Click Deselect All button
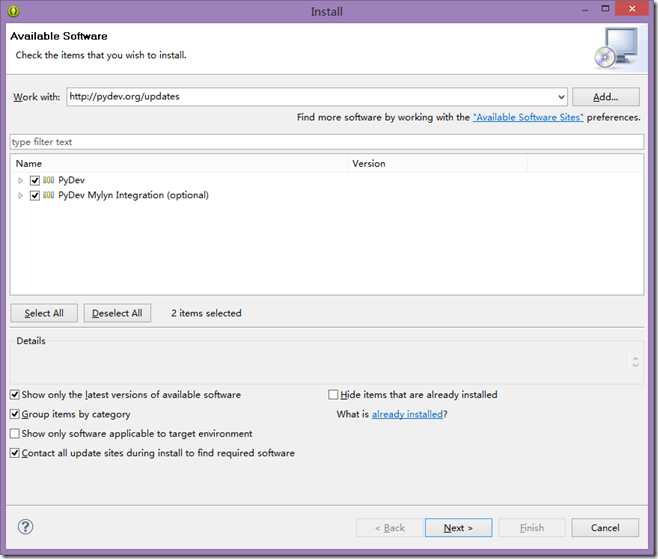Viewport: 658px width, 559px height. [117, 313]
